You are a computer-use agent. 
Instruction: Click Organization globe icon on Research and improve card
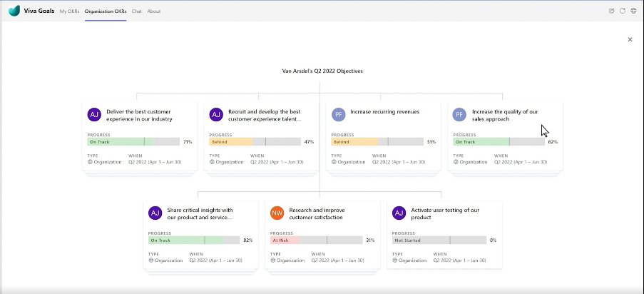point(272,260)
